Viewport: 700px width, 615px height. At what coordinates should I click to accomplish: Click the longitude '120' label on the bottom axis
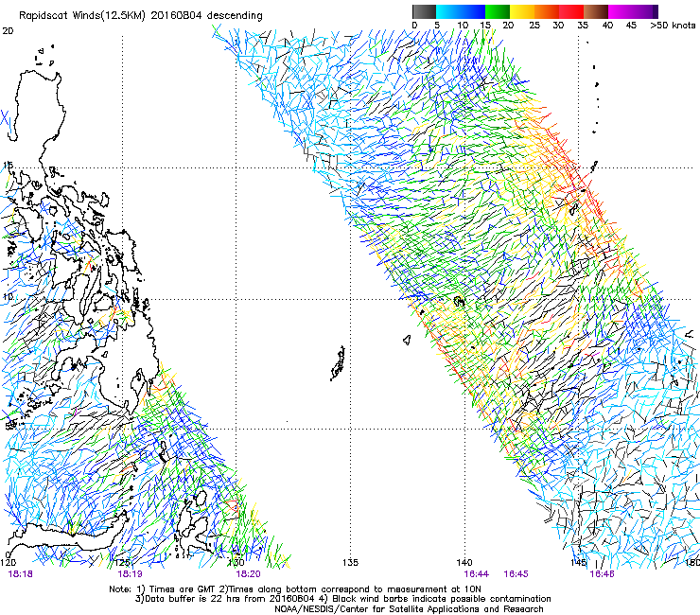tap(8, 562)
